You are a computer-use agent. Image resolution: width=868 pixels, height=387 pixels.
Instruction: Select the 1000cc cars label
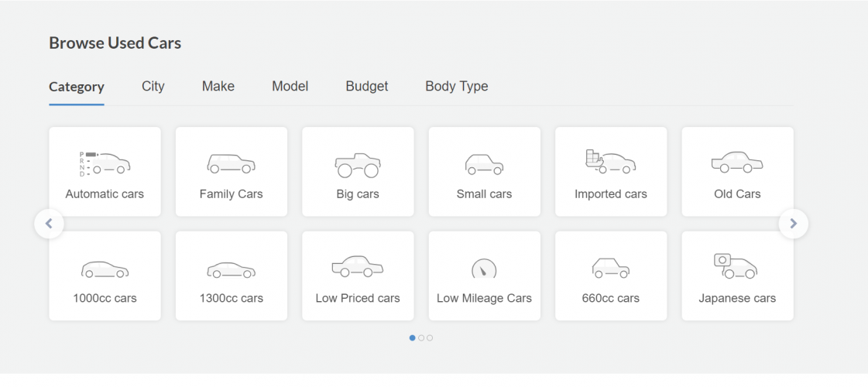(105, 299)
